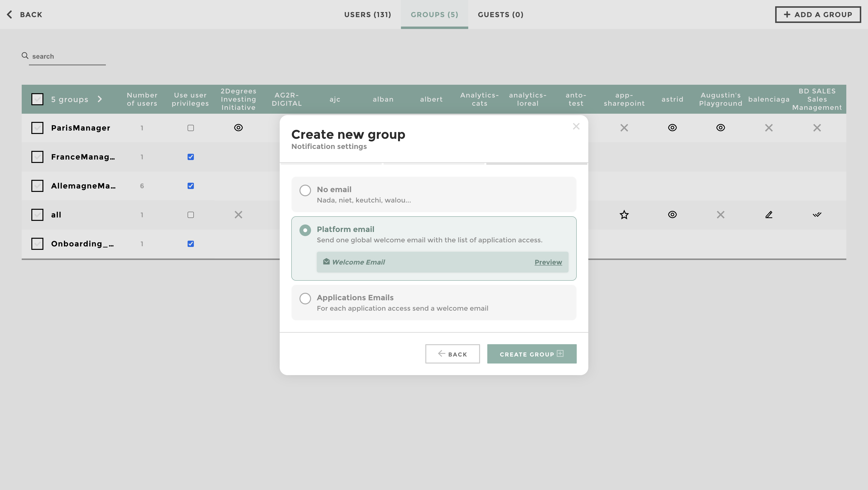Screen dimensions: 868x490
Task: Click the star icon in the all row
Action: 624,215
